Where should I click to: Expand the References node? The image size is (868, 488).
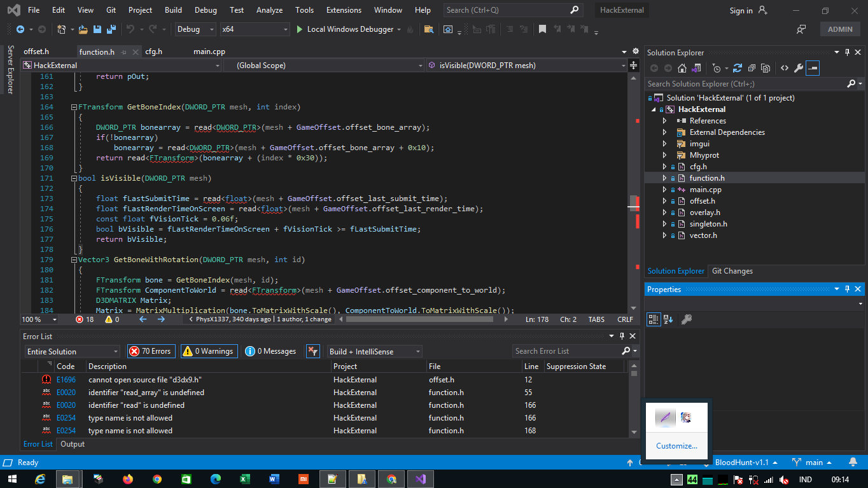tap(665, 121)
